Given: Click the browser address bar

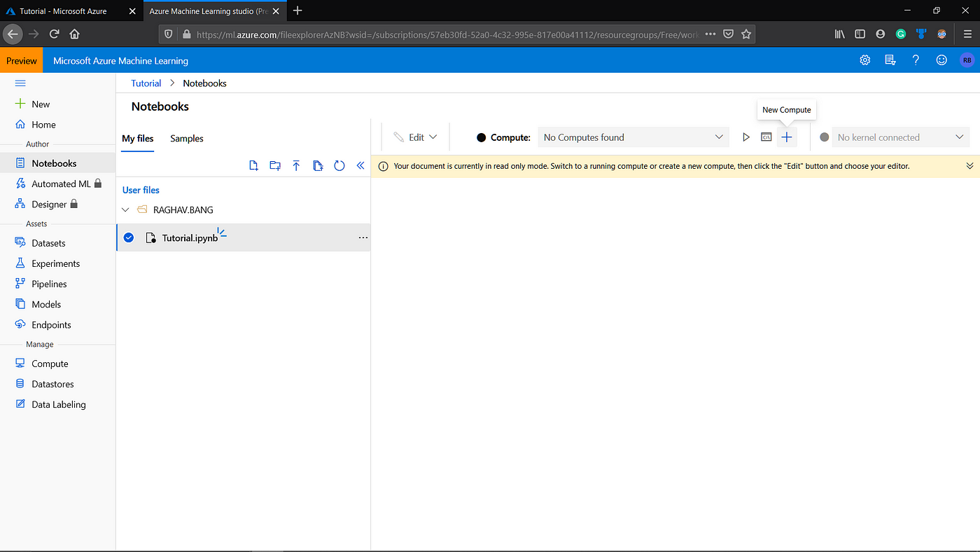Looking at the screenshot, I should click(448, 34).
